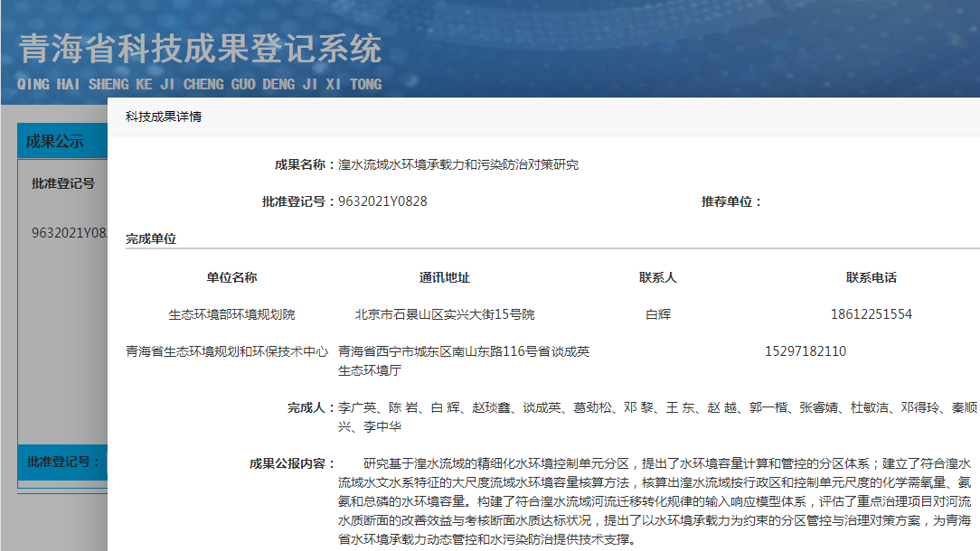Click the 批准登记号 search label at bottom
980x551 pixels.
(63, 462)
